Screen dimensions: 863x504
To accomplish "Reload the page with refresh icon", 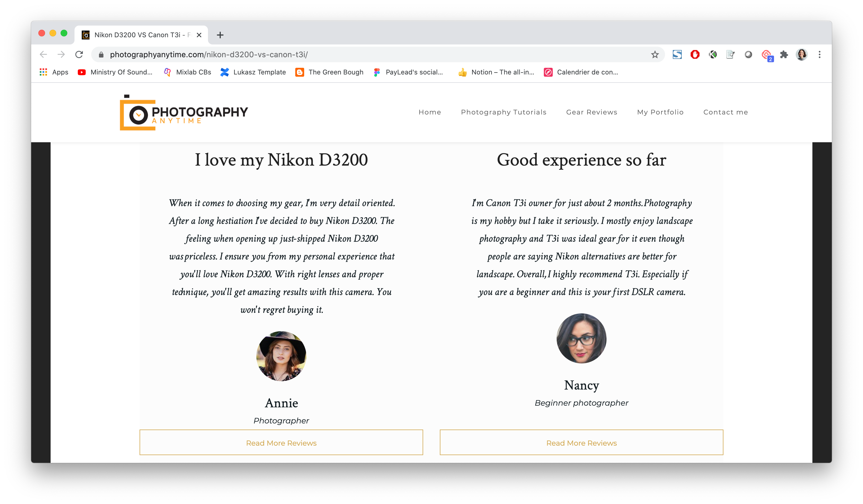I will [79, 54].
